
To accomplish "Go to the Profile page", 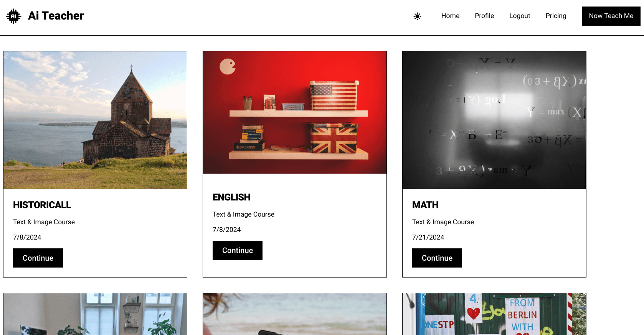I will click(x=484, y=16).
